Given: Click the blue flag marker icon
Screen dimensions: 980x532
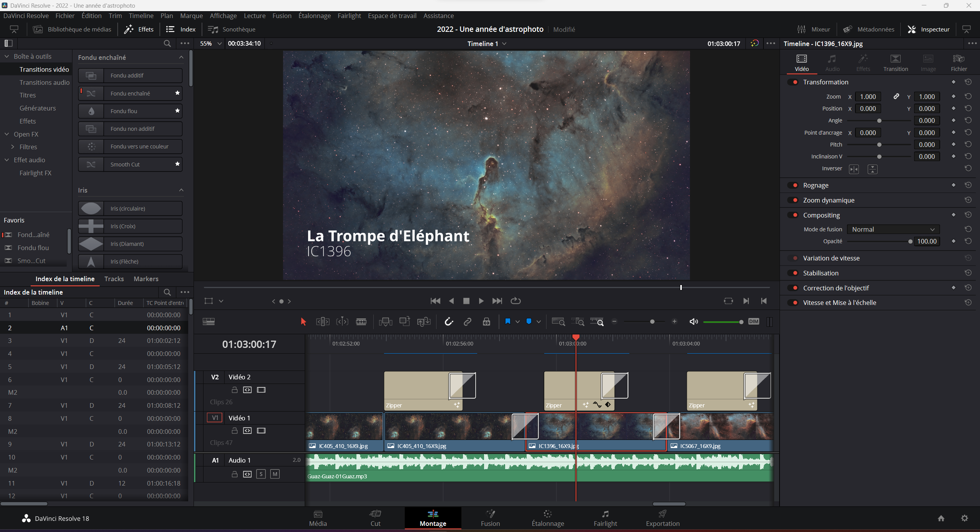Looking at the screenshot, I should coord(508,321).
